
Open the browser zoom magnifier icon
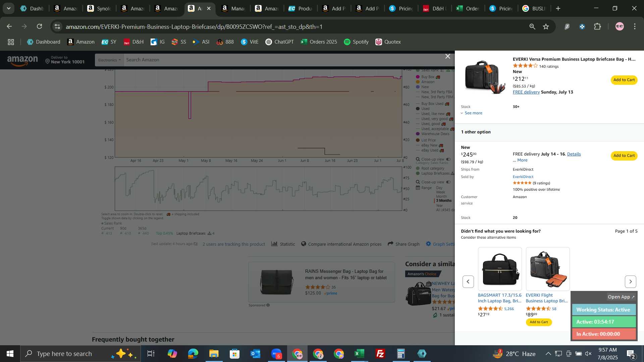coord(532,26)
